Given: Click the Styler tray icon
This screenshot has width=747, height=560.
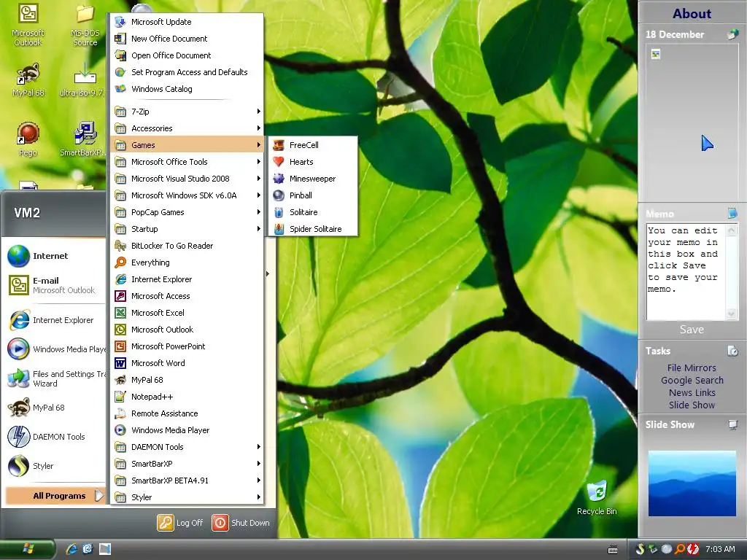Looking at the screenshot, I should click(x=640, y=549).
